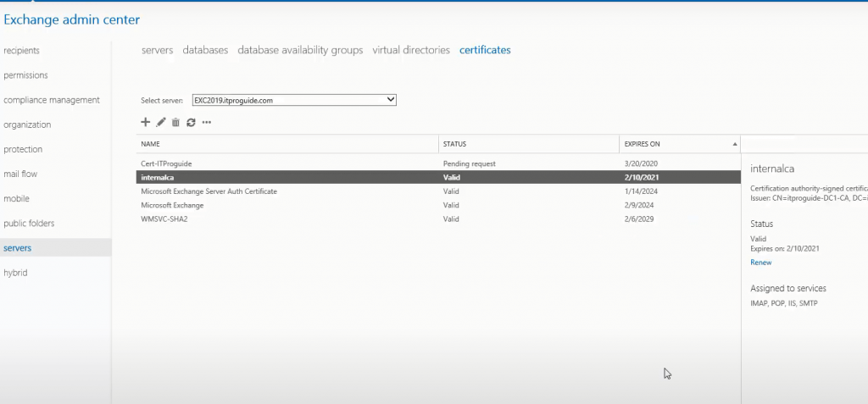Open the virtual directories tab

[x=411, y=50]
